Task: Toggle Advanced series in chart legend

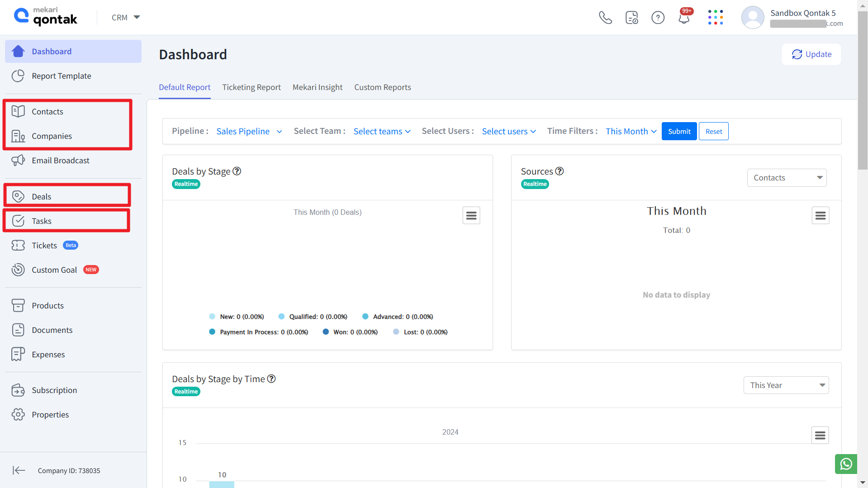Action: (398, 317)
